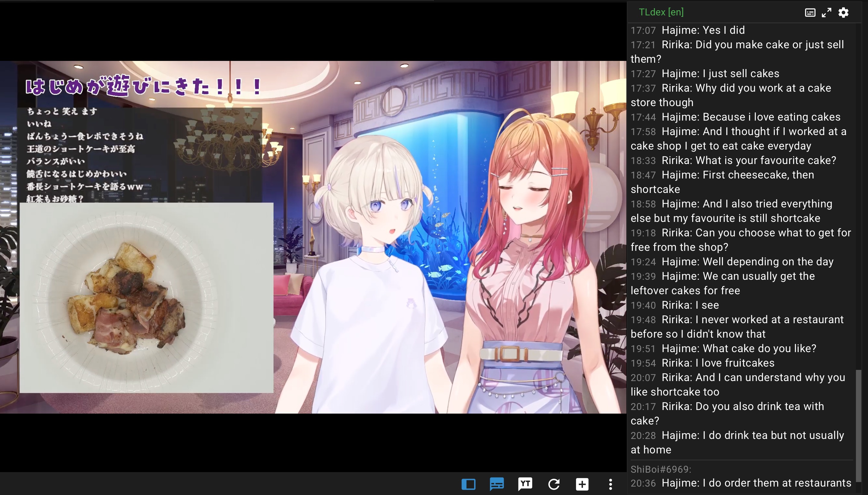Screen dimensions: 868x495
Task: Select message 'Hajime: I just sell cakes'
Action: (x=721, y=74)
